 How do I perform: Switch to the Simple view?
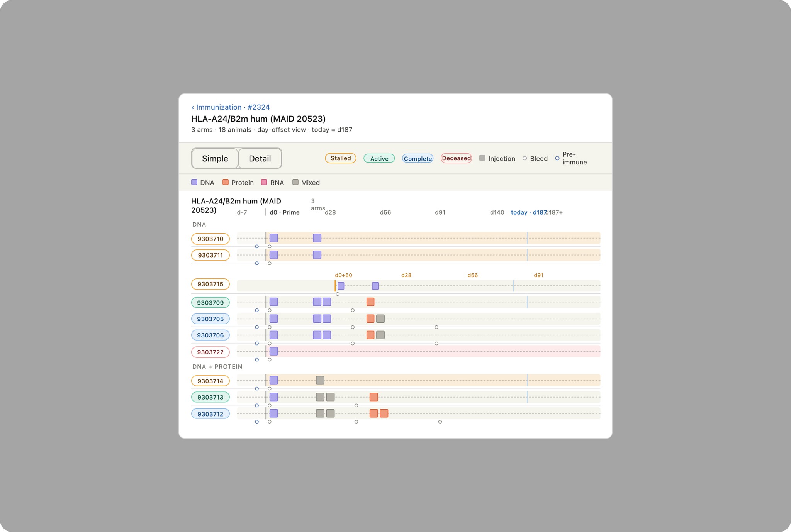point(215,158)
